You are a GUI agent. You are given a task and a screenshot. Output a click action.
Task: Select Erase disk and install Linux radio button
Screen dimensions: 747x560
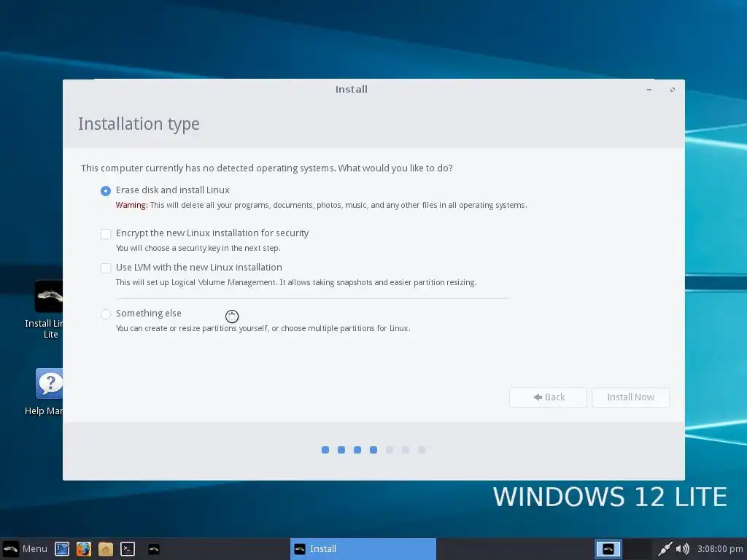[x=106, y=191]
